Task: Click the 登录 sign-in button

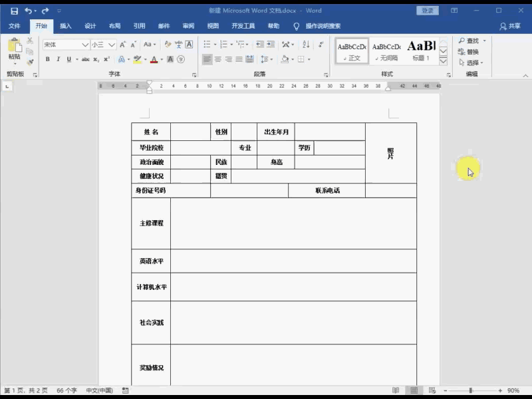Action: (x=428, y=11)
